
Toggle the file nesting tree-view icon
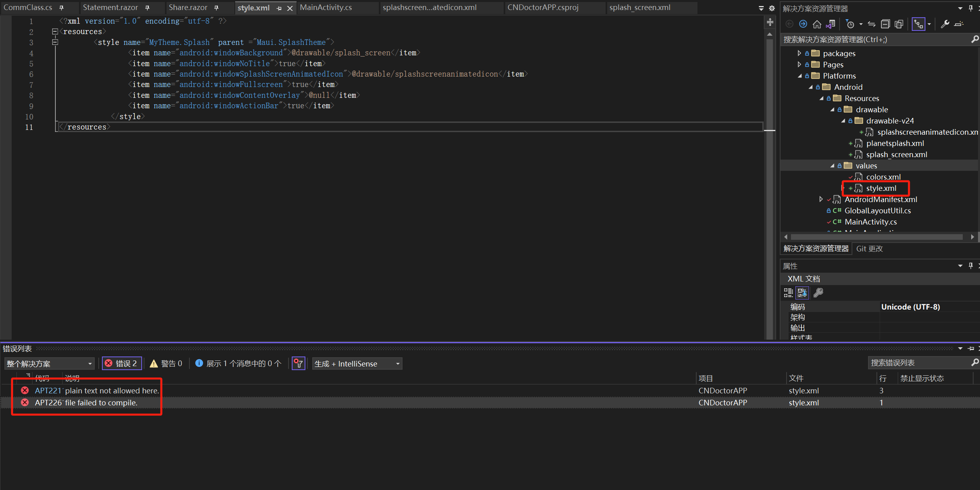(919, 24)
